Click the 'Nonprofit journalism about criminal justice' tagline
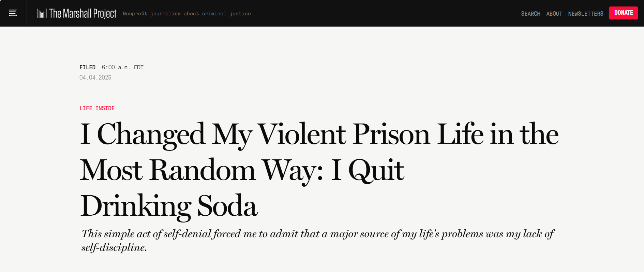Viewport: 644px width, 272px height. tap(186, 14)
